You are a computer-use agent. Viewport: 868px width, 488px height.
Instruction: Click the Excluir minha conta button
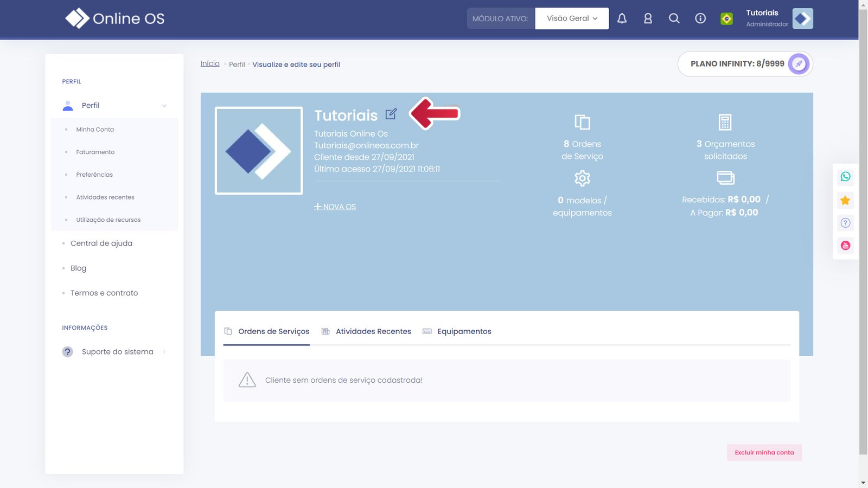[764, 453]
